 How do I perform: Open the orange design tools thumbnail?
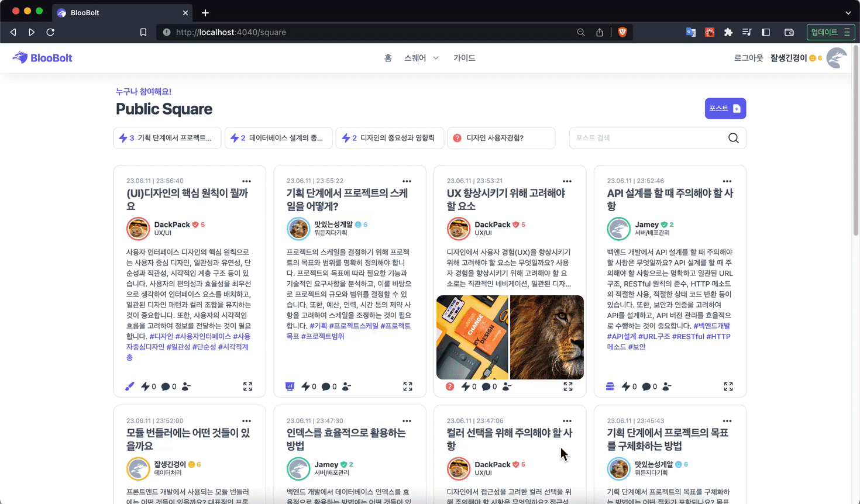473,337
